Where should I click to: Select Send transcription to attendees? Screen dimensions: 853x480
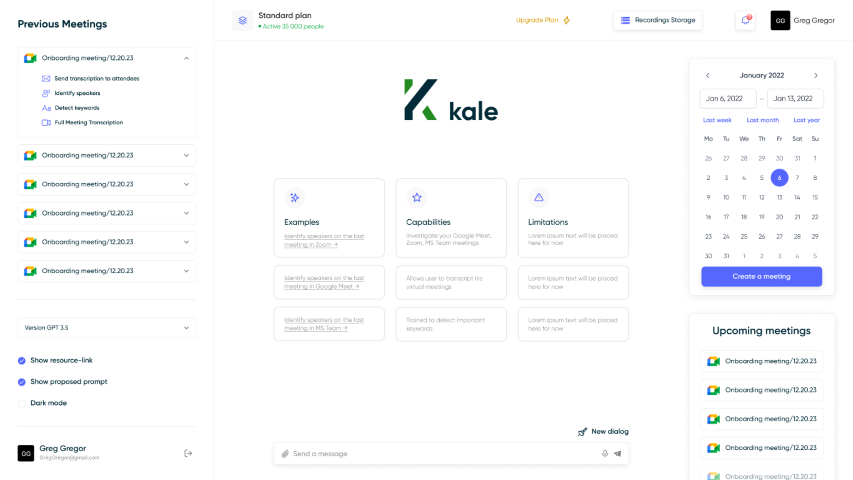click(x=97, y=78)
